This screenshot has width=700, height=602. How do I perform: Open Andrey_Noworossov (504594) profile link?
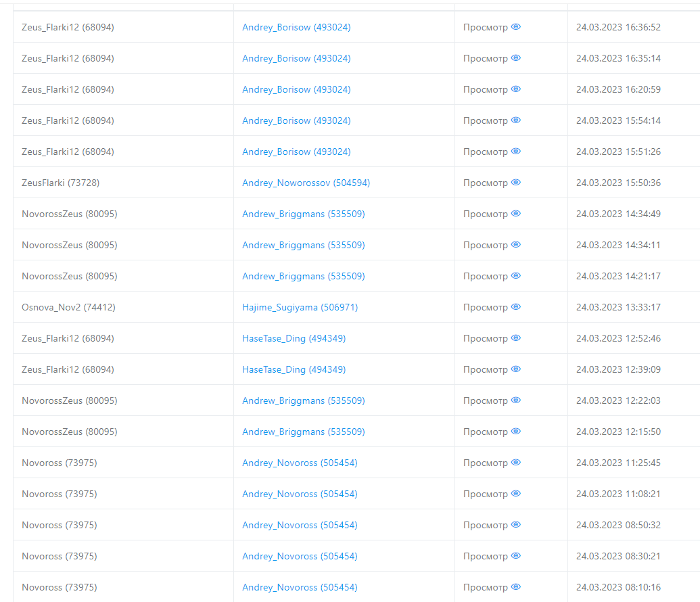[x=306, y=183]
